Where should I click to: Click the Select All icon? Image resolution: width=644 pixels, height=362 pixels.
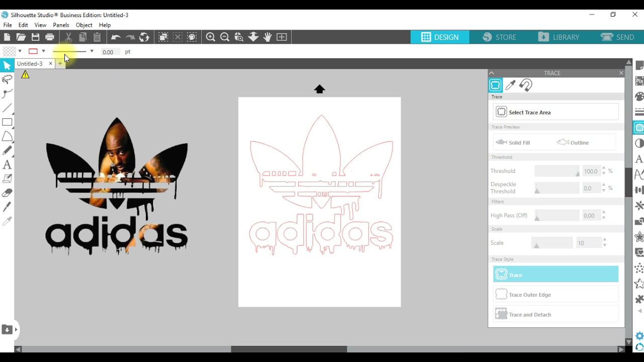click(x=163, y=37)
